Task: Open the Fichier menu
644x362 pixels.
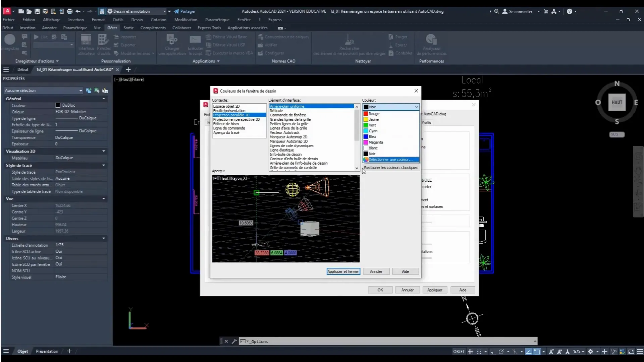Action: tap(8, 20)
